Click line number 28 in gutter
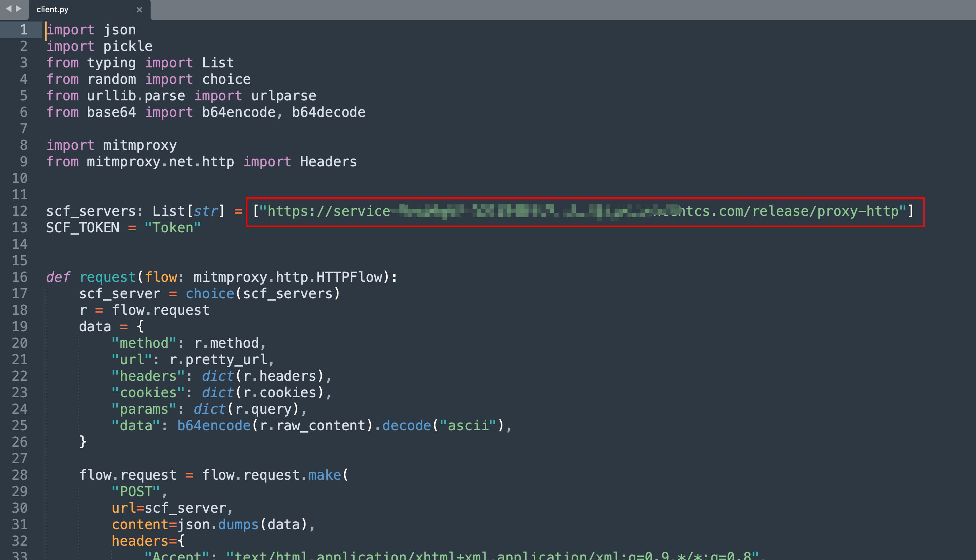 (x=20, y=475)
